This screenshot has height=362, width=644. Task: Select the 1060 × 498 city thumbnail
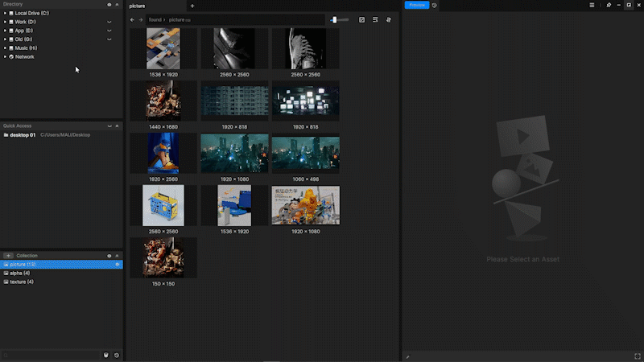(306, 153)
